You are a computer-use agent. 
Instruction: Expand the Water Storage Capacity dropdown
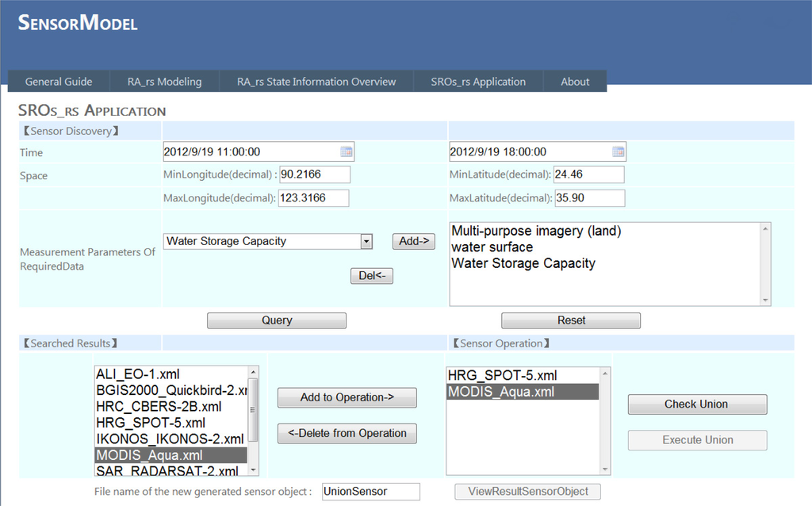[x=366, y=241]
